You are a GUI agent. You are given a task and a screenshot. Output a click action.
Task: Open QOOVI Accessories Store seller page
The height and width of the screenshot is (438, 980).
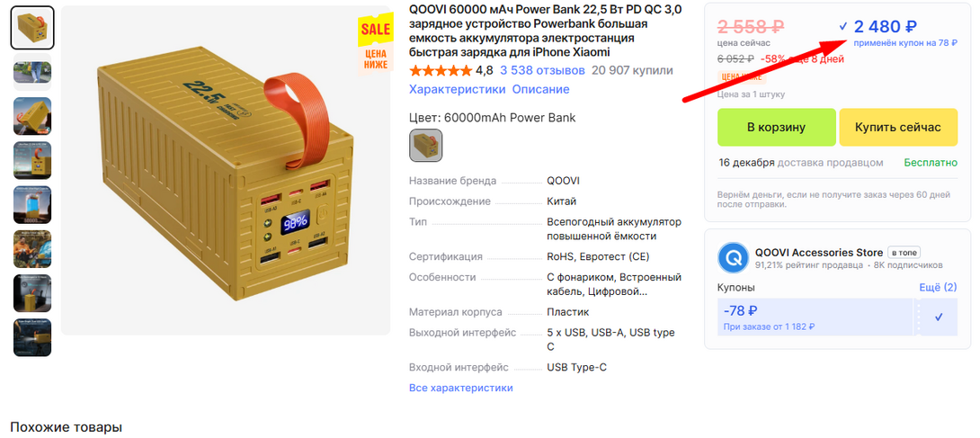point(819,253)
